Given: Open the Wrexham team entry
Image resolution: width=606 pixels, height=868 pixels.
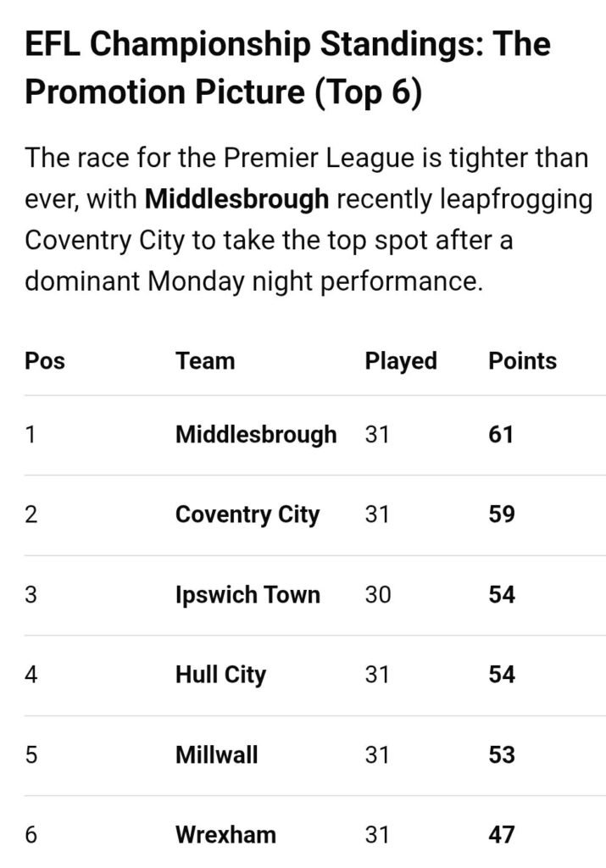Looking at the screenshot, I should pos(225,835).
